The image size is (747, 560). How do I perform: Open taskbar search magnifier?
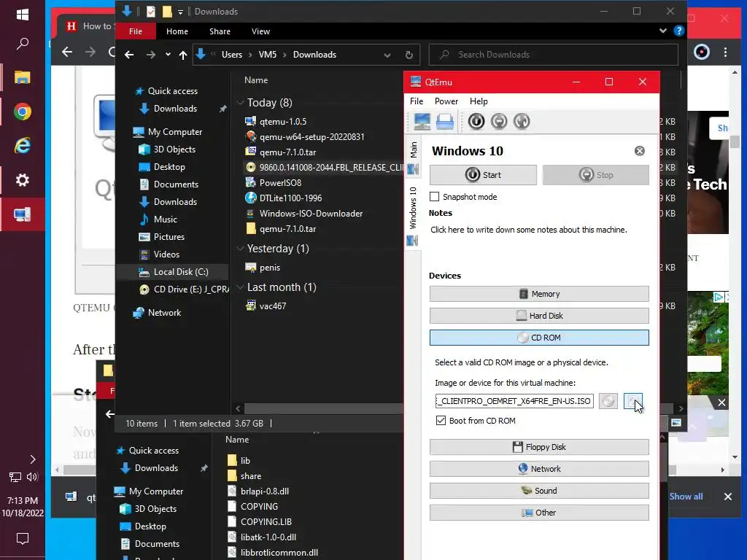click(23, 44)
